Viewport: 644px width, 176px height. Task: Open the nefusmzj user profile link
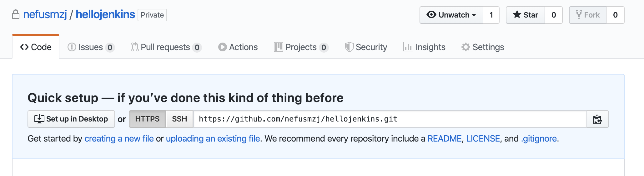coord(45,14)
